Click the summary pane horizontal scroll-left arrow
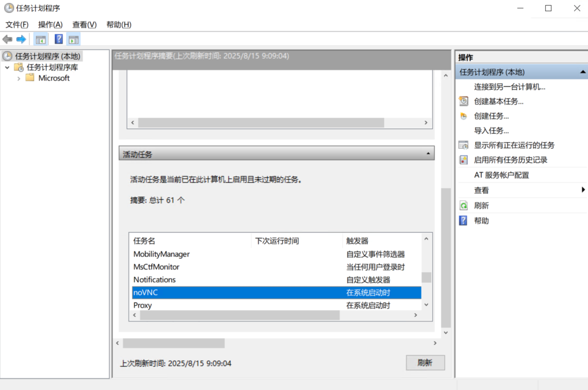588x390 pixels. [x=117, y=343]
